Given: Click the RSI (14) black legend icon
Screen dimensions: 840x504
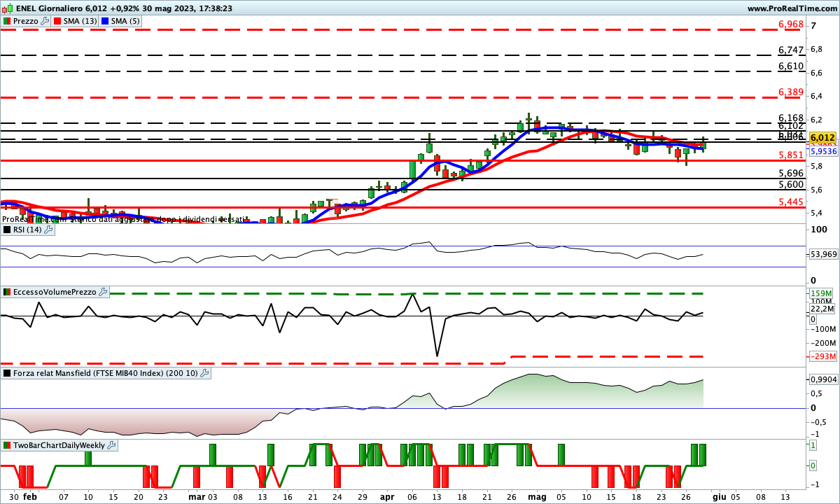Looking at the screenshot, I should (x=7, y=229).
